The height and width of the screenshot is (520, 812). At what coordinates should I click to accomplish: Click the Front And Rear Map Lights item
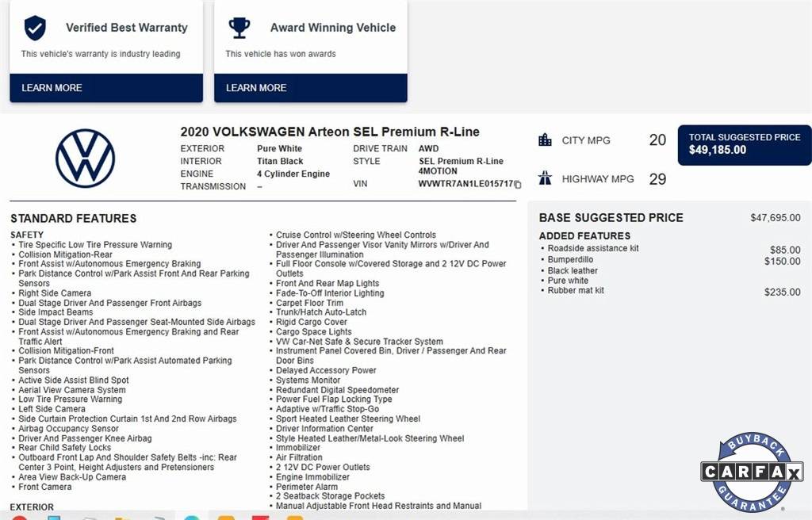pyautogui.click(x=327, y=283)
